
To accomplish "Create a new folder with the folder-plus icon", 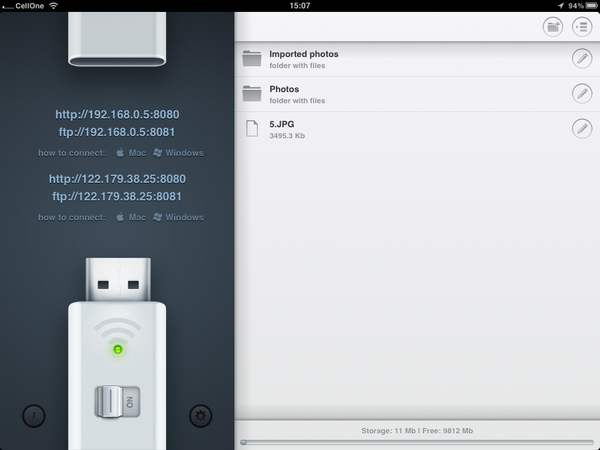I will click(553, 27).
